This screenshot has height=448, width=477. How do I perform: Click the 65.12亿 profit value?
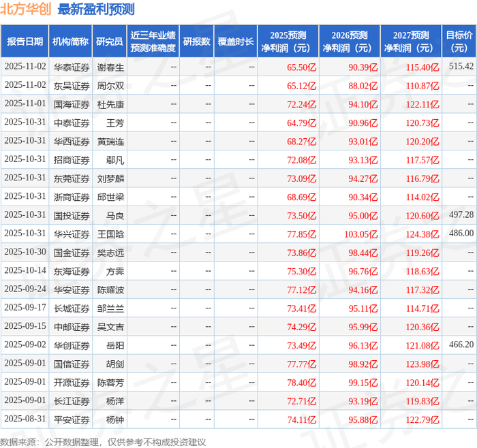point(301,86)
